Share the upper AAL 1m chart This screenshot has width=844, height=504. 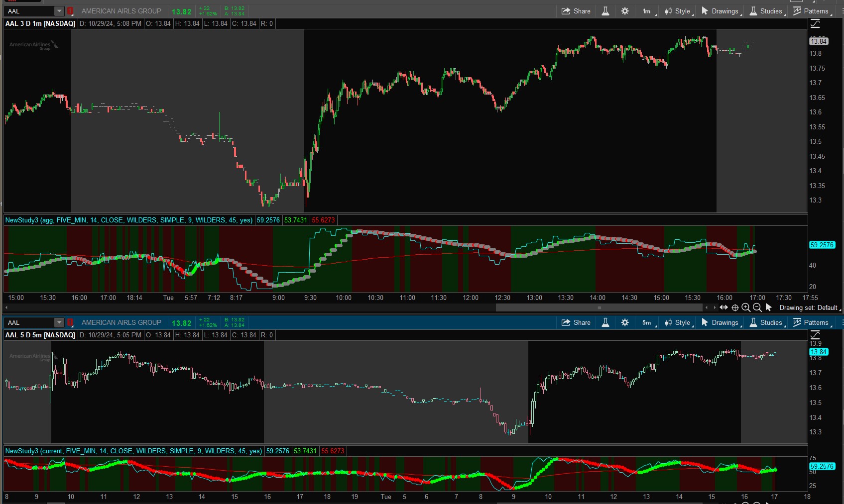tap(576, 11)
